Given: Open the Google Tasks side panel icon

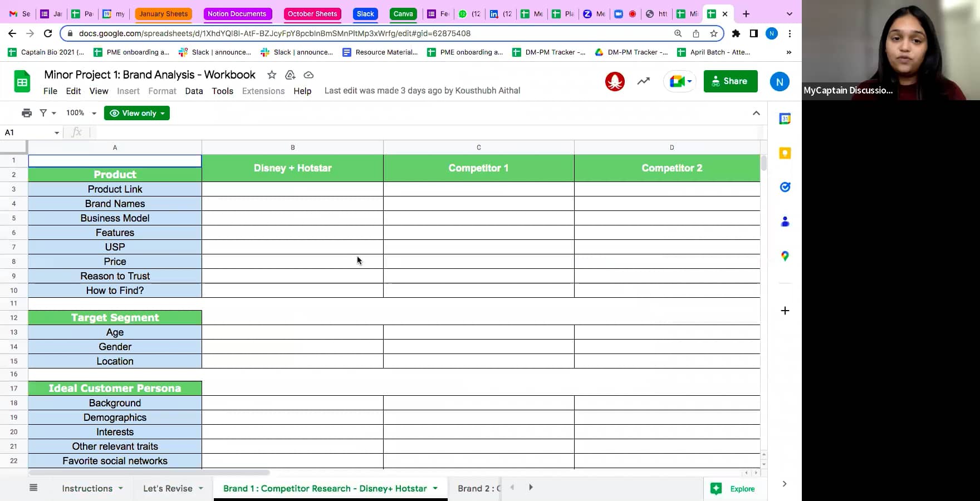Looking at the screenshot, I should point(785,187).
